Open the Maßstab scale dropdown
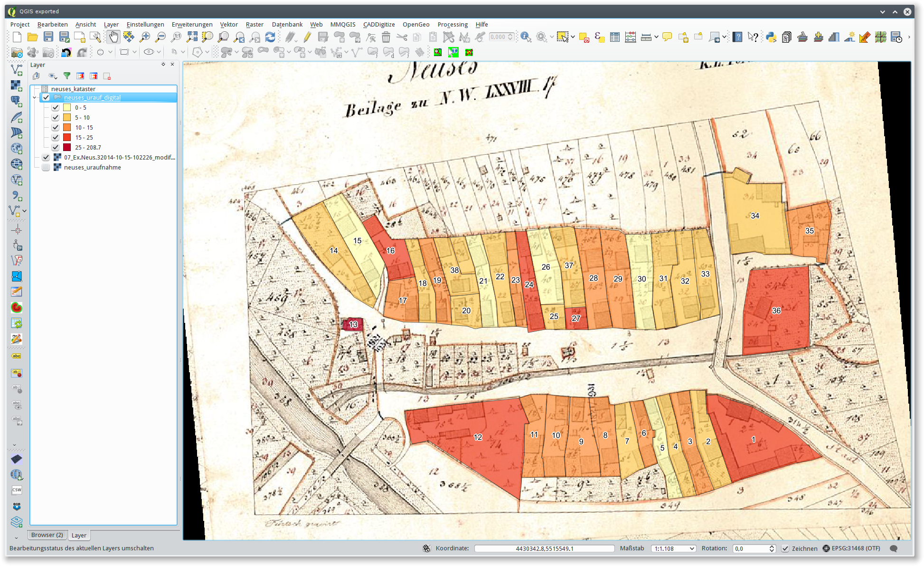The height and width of the screenshot is (566, 924). 692,548
